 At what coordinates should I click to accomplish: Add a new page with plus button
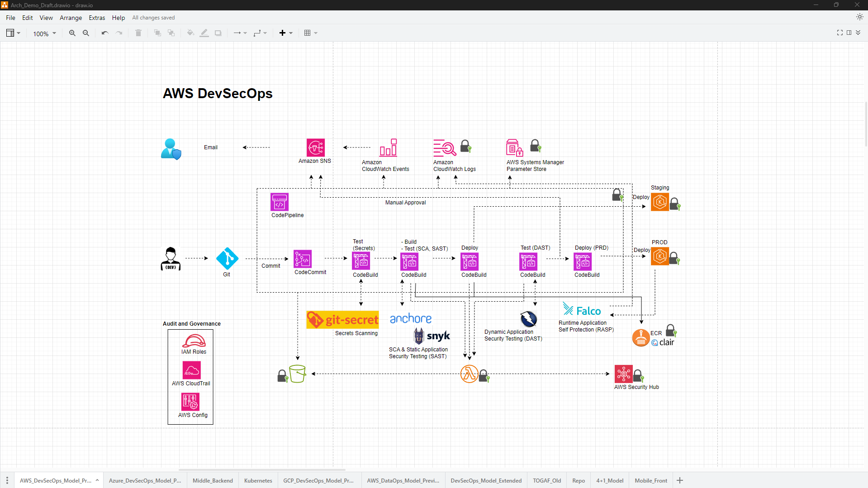click(680, 480)
